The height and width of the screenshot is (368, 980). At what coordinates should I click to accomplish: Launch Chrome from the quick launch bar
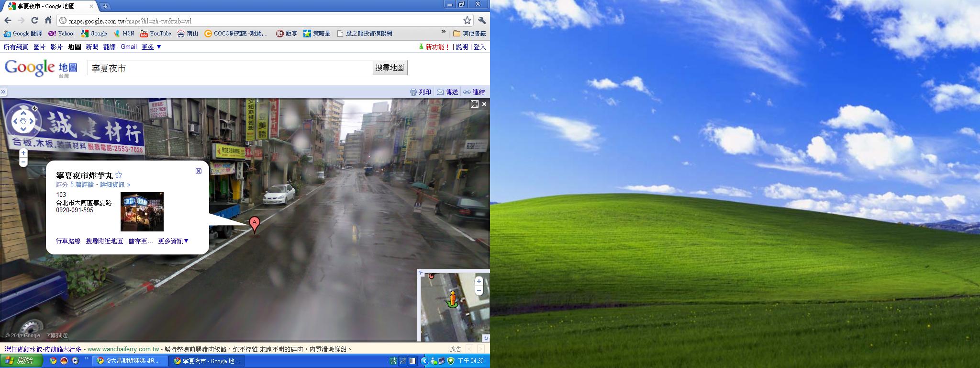click(x=53, y=361)
